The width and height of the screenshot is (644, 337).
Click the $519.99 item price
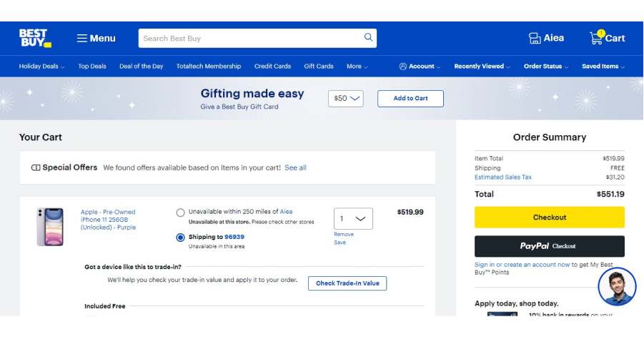pyautogui.click(x=410, y=212)
